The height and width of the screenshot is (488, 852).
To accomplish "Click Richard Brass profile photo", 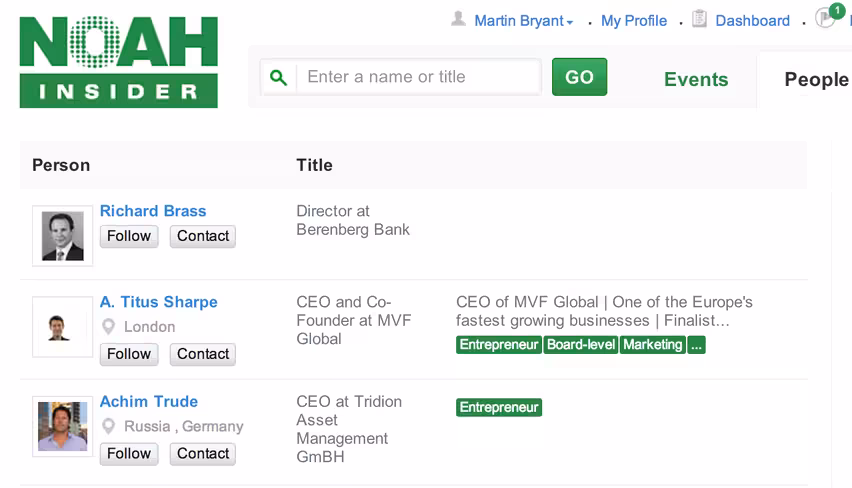I will [62, 236].
